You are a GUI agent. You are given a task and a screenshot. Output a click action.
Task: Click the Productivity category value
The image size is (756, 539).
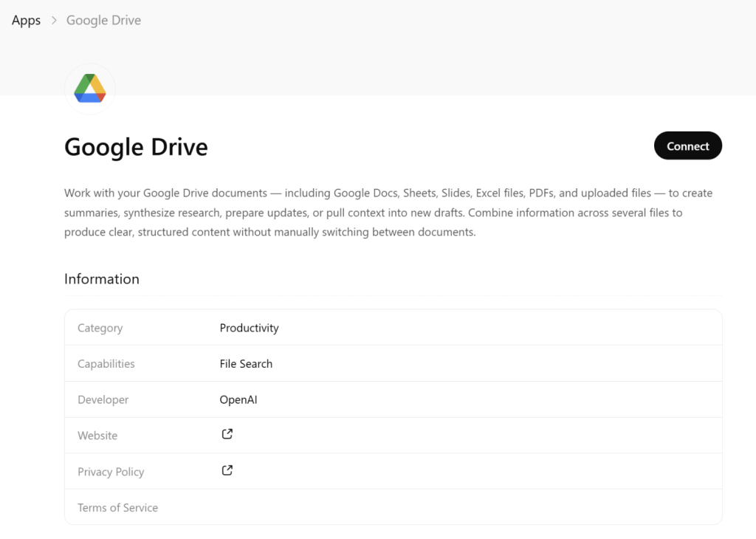250,328
